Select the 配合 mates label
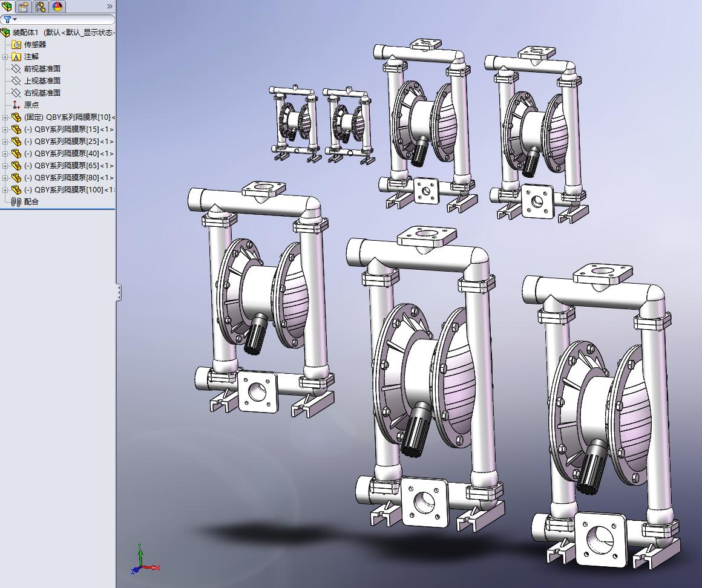The image size is (702, 588). coord(31,202)
